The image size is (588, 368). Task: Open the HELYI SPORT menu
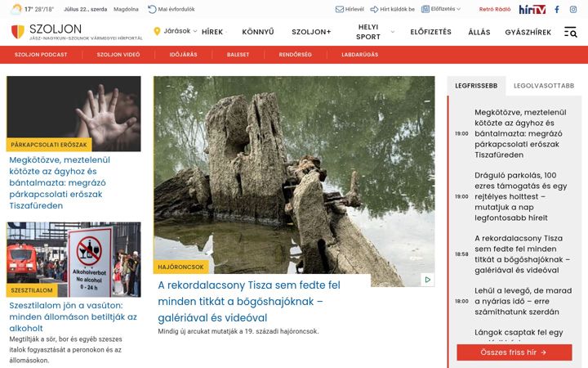click(368, 32)
